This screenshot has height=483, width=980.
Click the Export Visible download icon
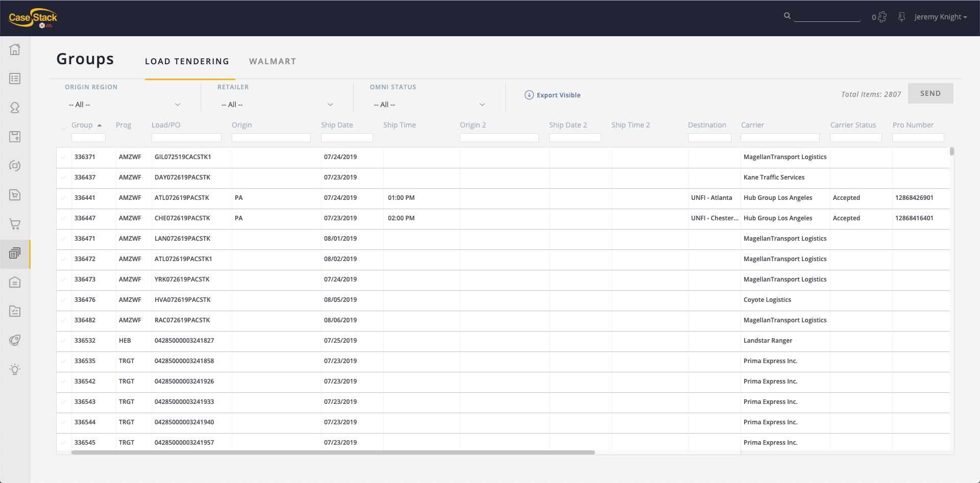pyautogui.click(x=529, y=95)
